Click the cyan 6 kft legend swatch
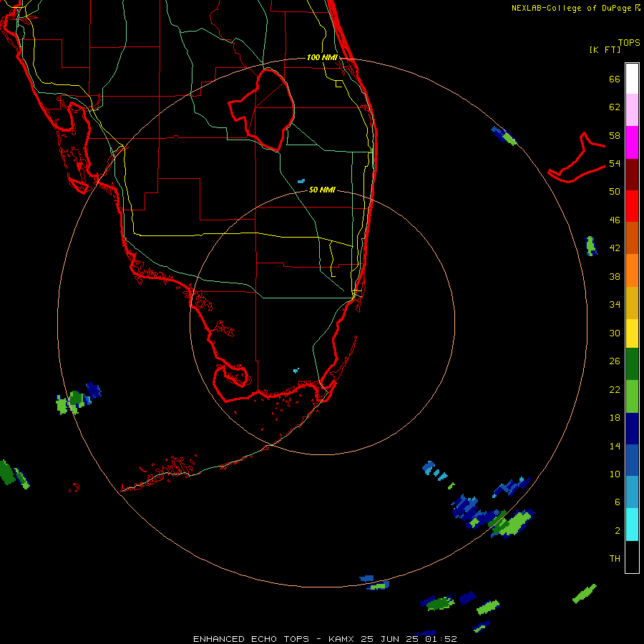This screenshot has height=644, width=644. coord(632,525)
